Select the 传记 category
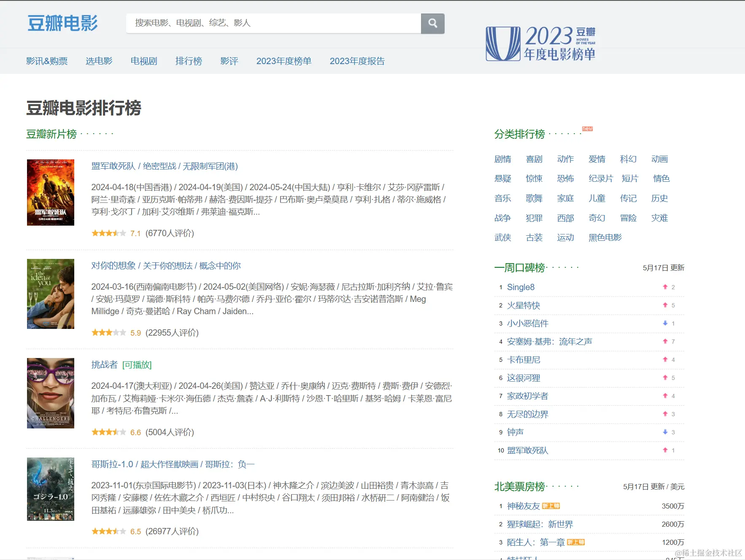 coord(628,198)
